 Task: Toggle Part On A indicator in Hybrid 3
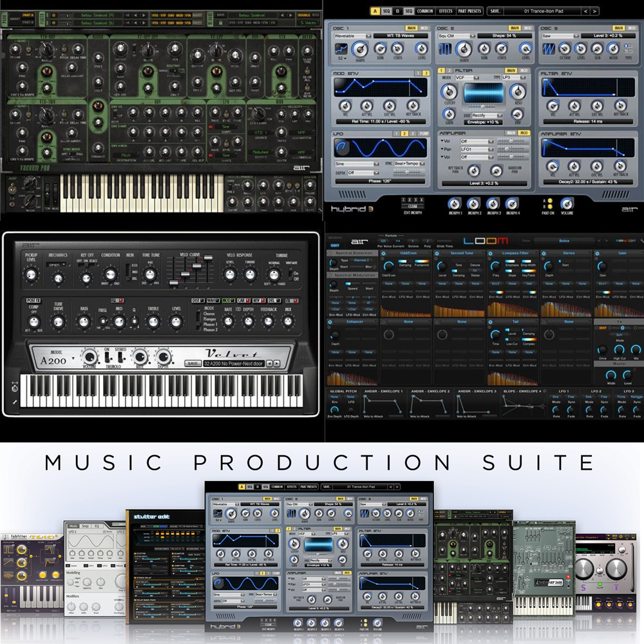click(x=550, y=201)
